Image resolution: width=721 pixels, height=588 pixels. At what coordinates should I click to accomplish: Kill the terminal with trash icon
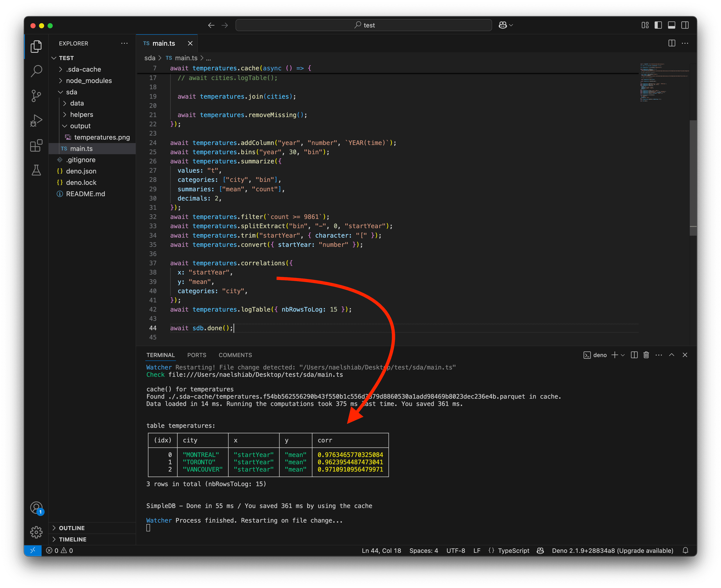point(646,355)
